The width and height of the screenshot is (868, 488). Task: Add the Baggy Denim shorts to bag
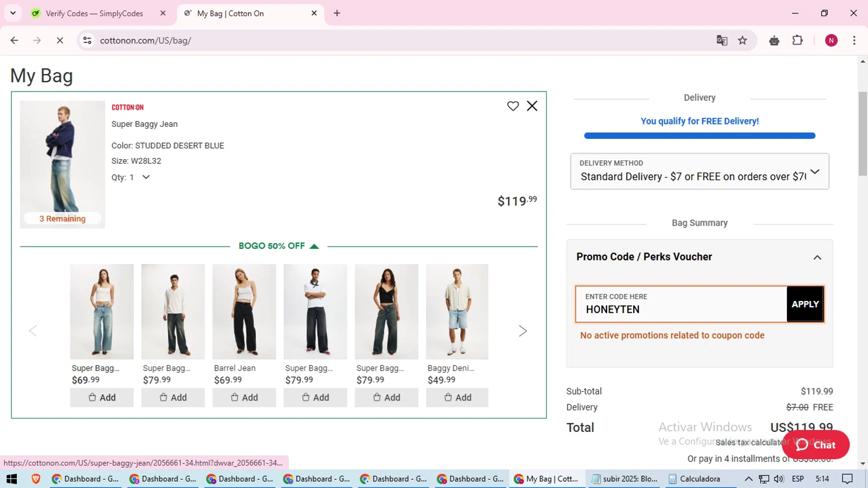(x=457, y=398)
